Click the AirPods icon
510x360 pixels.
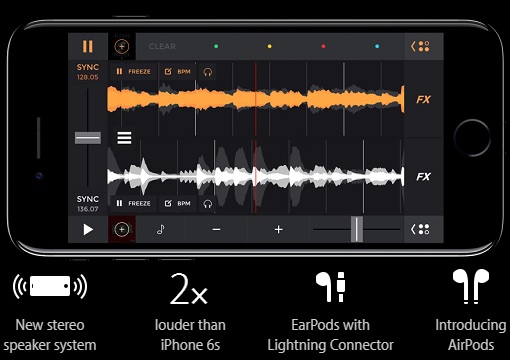[x=471, y=286]
